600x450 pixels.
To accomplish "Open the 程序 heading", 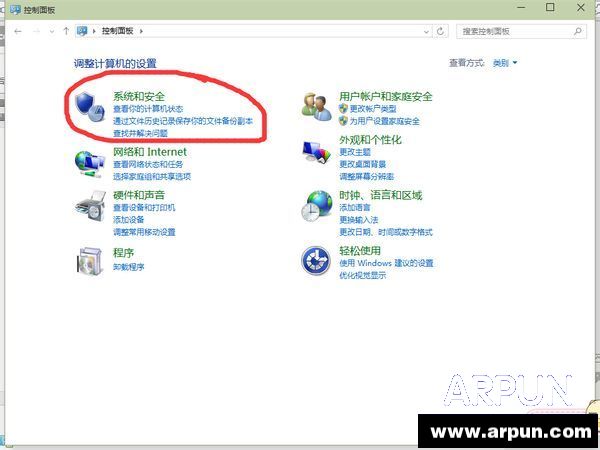I will 123,253.
